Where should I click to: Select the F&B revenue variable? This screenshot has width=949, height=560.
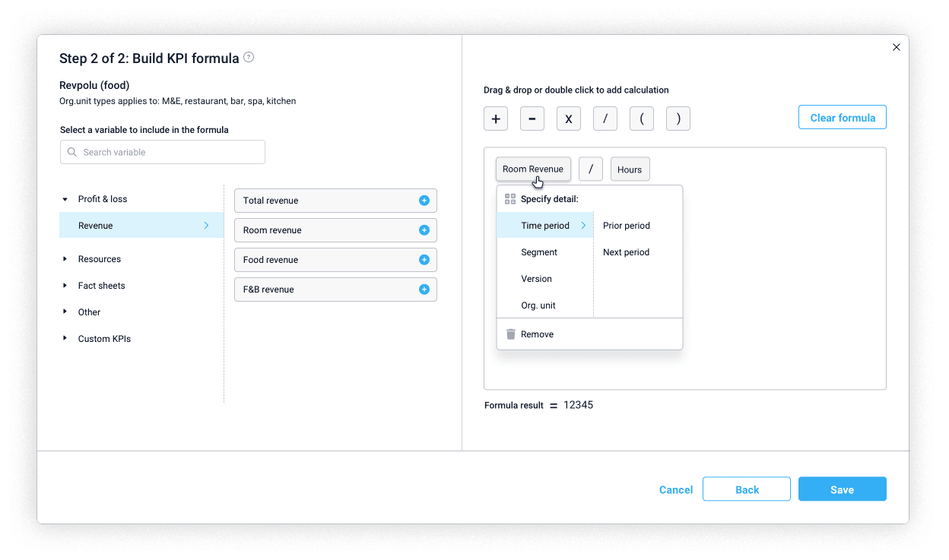335,289
